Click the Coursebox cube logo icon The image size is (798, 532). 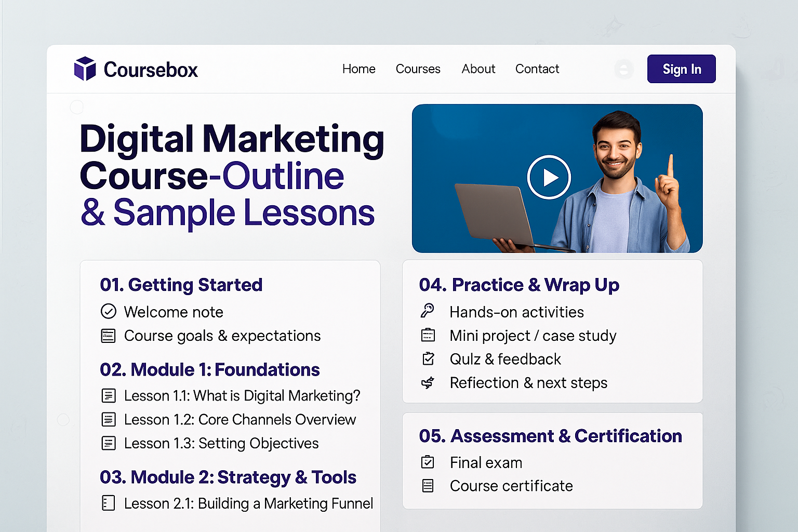pos(85,69)
